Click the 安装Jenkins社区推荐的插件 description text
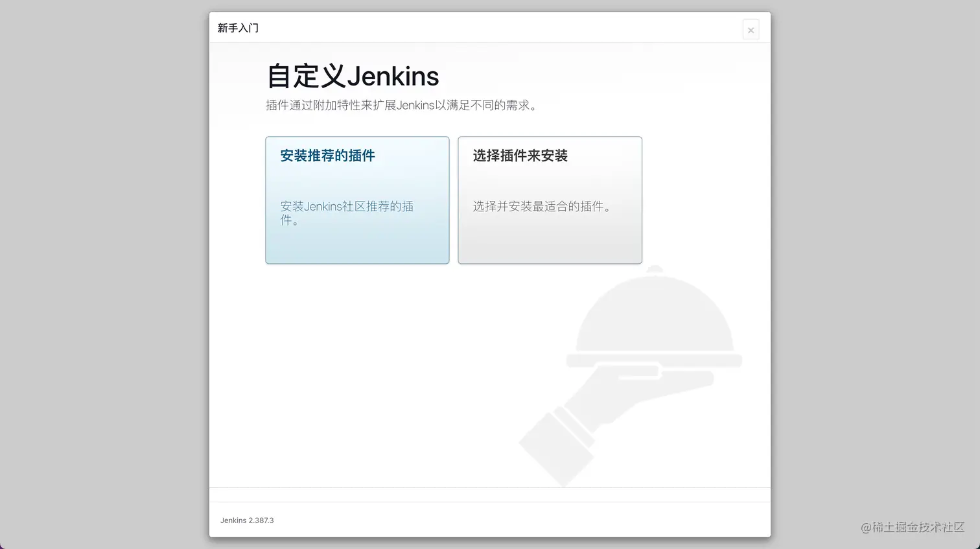This screenshot has width=980, height=549. pyautogui.click(x=347, y=213)
